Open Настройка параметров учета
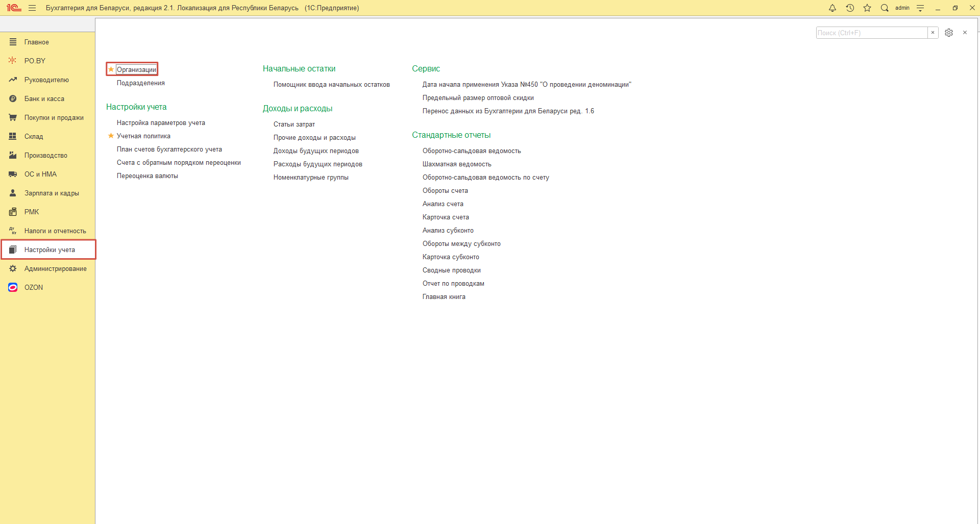Screen dimensions: 980x524 click(x=161, y=122)
